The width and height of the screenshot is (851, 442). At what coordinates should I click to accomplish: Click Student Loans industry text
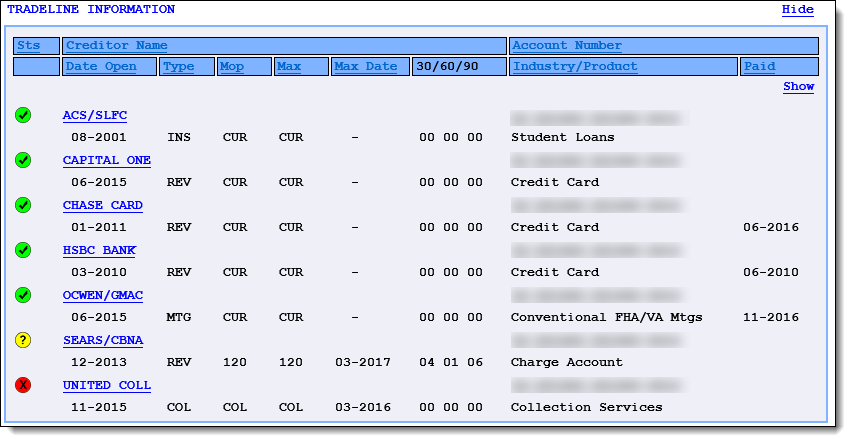[x=562, y=137]
